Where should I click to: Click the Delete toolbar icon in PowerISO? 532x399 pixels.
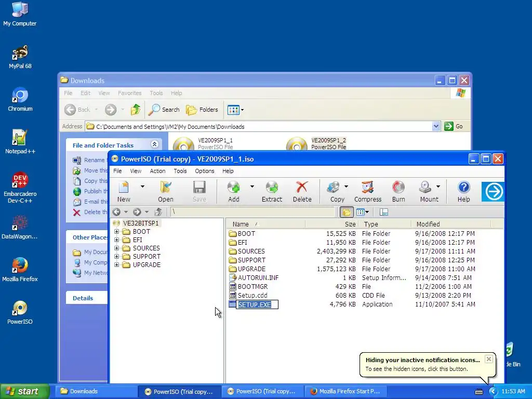[302, 191]
